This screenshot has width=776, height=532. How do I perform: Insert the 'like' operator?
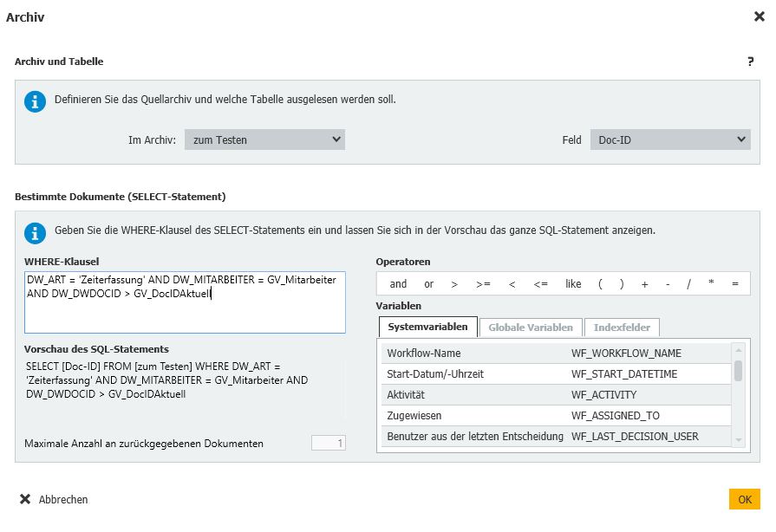click(573, 284)
